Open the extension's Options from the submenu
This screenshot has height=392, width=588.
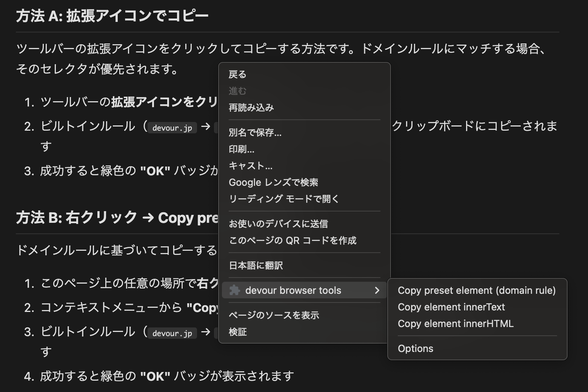(415, 348)
